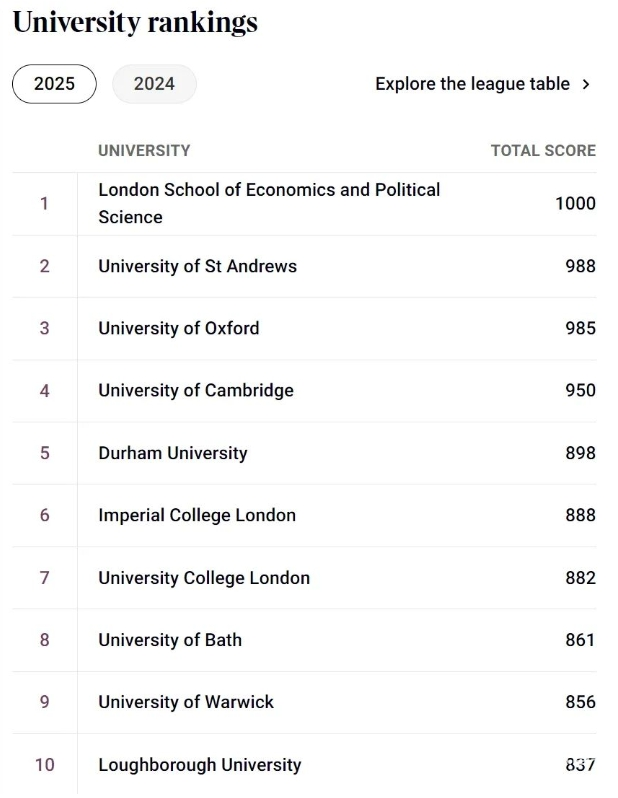The height and width of the screenshot is (798, 618).
Task: Click total score 1000 for LSE
Action: pos(575,204)
